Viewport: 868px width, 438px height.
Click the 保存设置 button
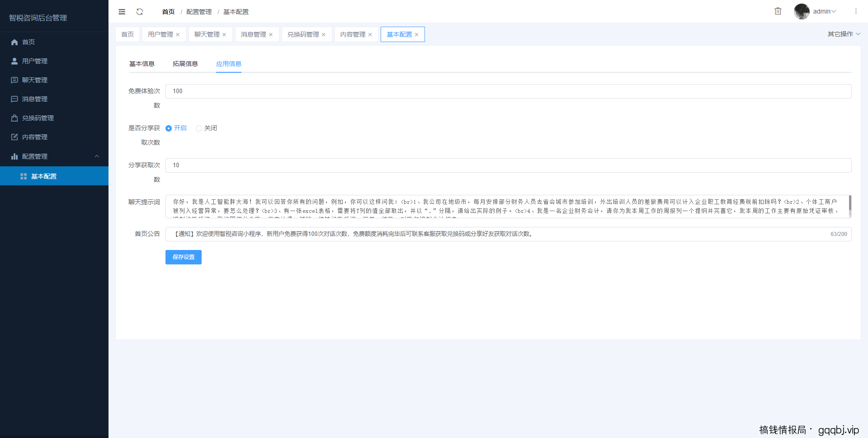(x=184, y=257)
